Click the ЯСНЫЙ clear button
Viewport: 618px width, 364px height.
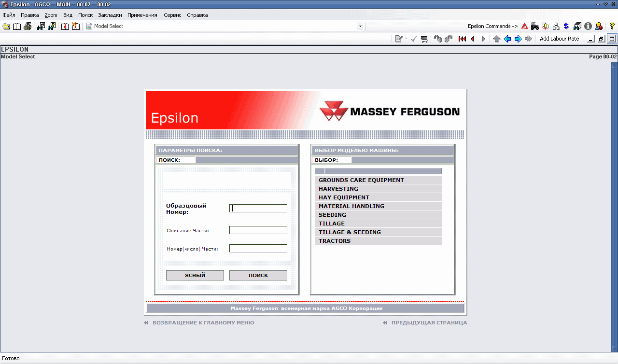tap(195, 275)
